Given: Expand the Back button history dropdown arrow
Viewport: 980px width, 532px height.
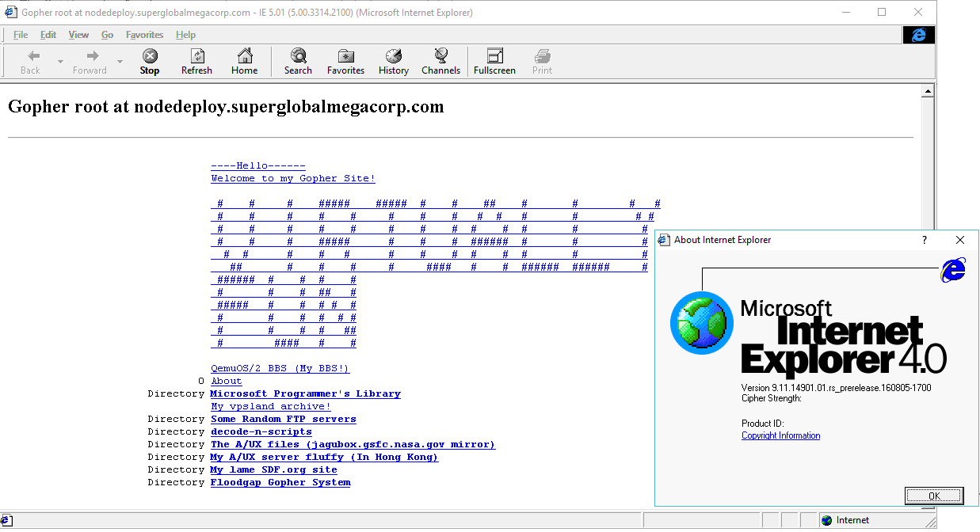Looking at the screenshot, I should [x=60, y=62].
